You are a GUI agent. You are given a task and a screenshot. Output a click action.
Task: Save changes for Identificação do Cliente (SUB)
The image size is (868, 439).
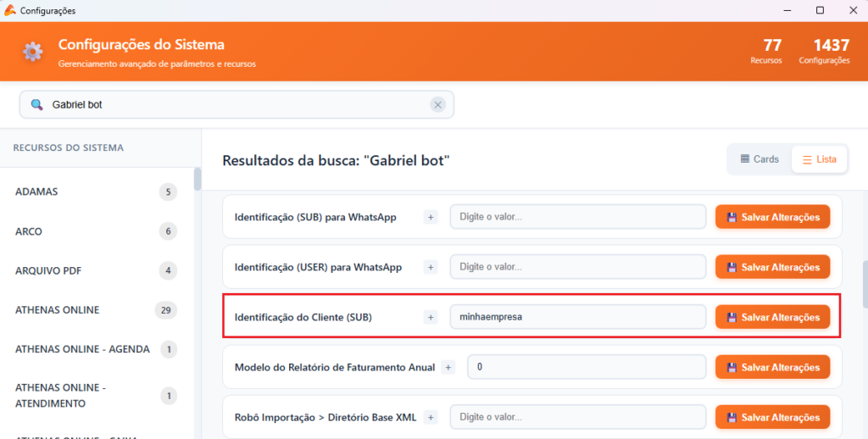coord(772,317)
